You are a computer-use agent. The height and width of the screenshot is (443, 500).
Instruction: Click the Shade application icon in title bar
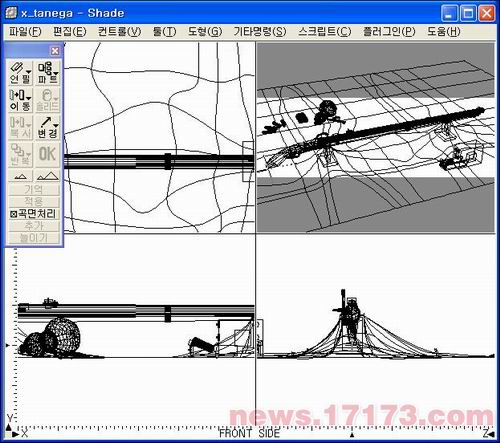11,13
